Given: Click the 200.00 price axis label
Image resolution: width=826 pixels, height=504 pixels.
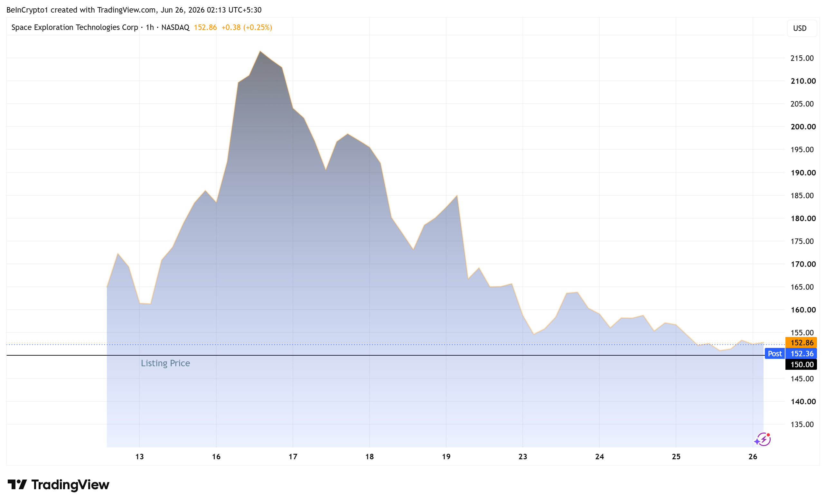Looking at the screenshot, I should point(803,127).
